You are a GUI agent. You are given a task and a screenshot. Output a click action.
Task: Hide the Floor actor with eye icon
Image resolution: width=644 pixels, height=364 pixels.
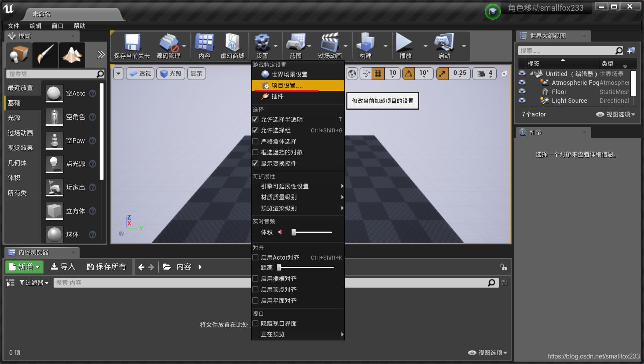pos(522,92)
